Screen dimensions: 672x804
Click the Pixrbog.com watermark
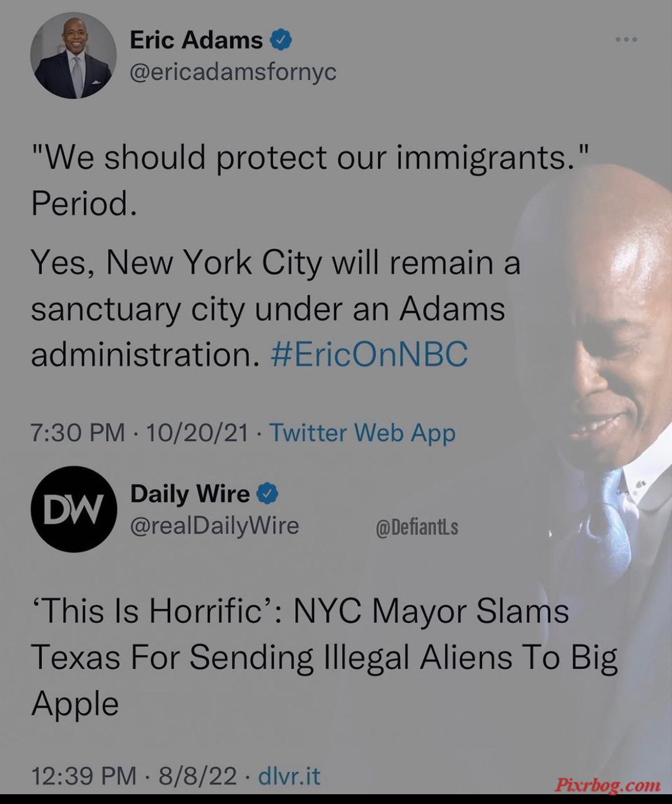click(608, 785)
